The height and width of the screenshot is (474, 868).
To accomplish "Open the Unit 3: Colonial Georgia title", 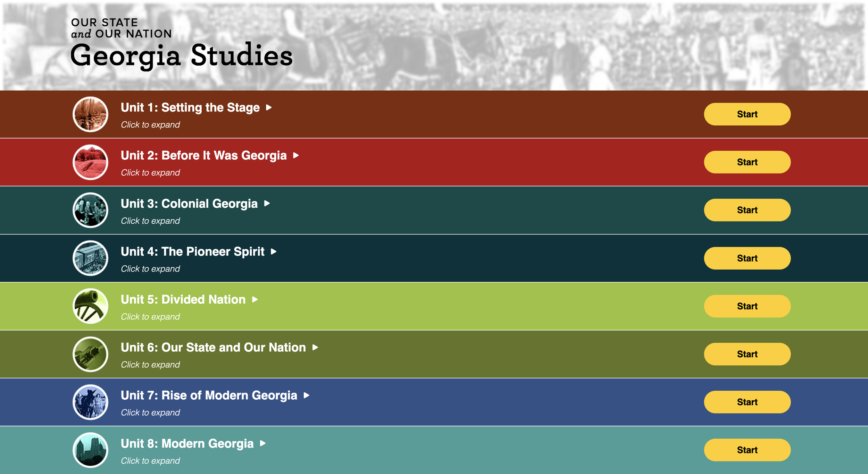I will (x=189, y=203).
